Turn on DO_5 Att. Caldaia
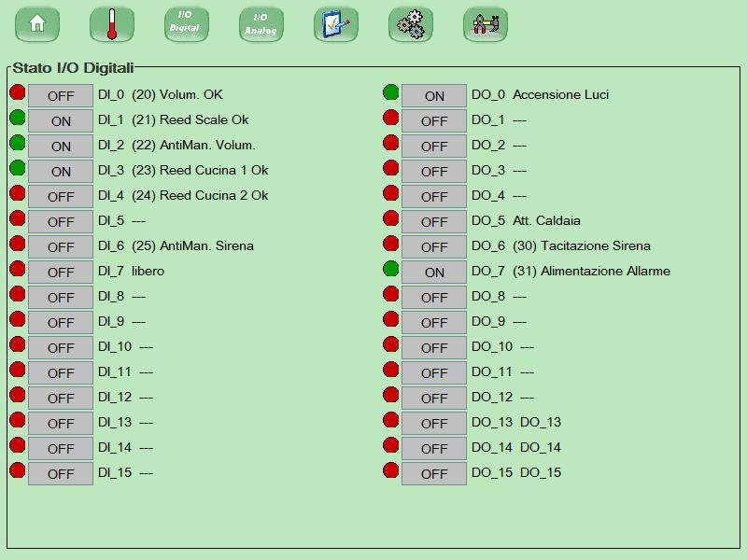 click(434, 222)
